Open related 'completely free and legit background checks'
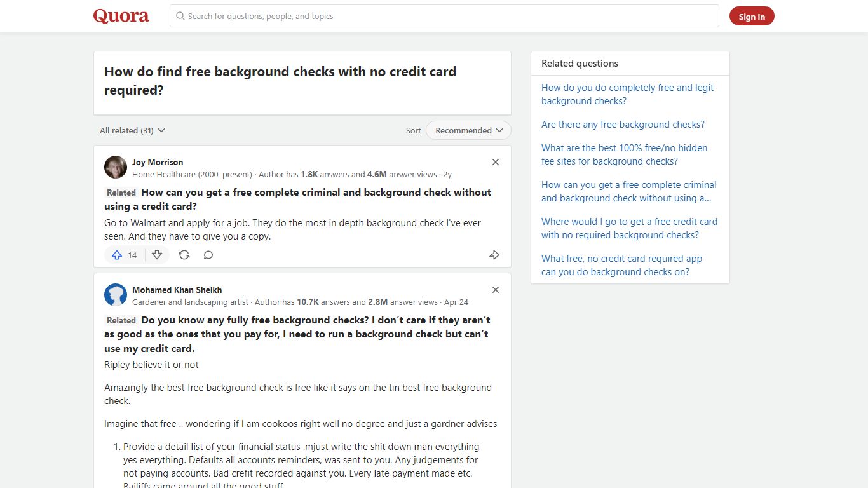This screenshot has height=488, width=868. click(627, 94)
